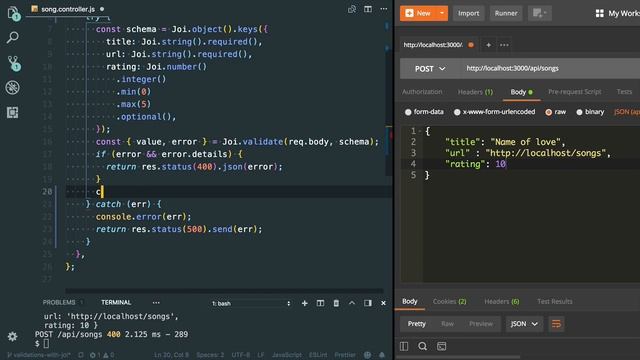The width and height of the screenshot is (640, 360).
Task: Split the terminal panel
Action: tap(320, 303)
